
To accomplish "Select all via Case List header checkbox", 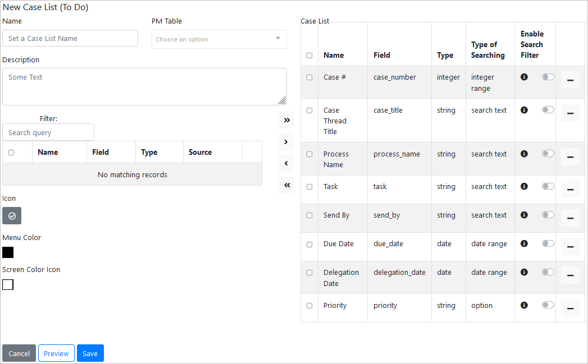I will (309, 56).
